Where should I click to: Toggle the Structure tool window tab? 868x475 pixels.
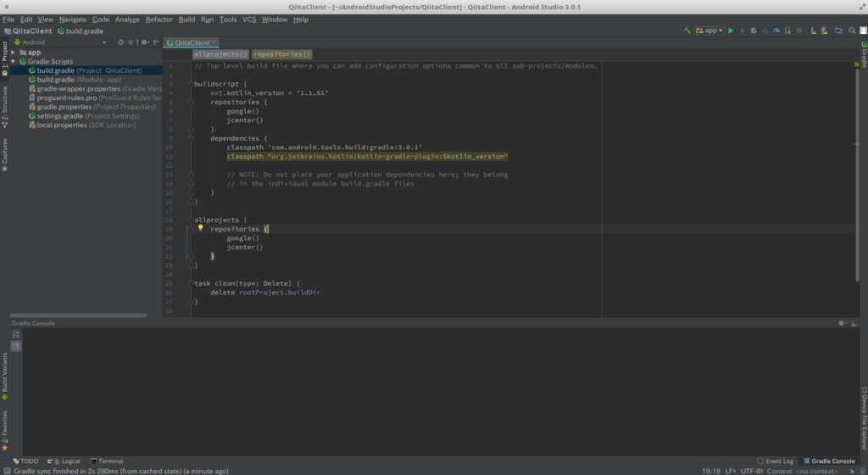[4, 108]
